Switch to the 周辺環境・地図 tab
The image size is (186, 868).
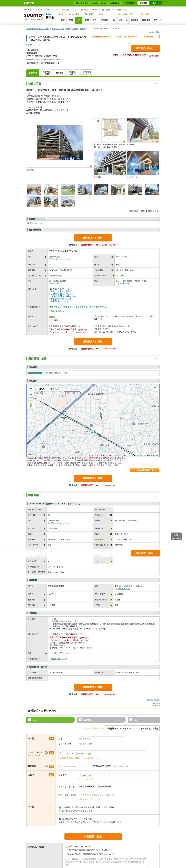click(46, 73)
